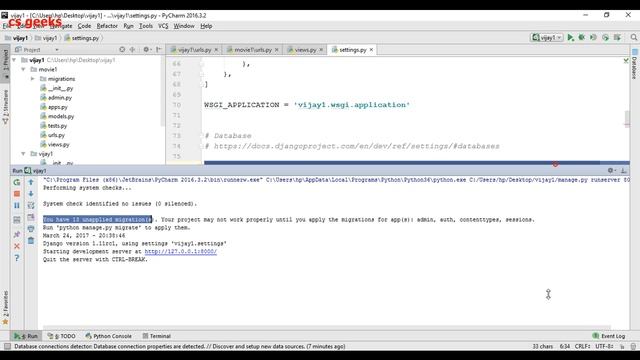640x360 pixels.
Task: Close the settings.py editor tab
Action: pos(371,50)
